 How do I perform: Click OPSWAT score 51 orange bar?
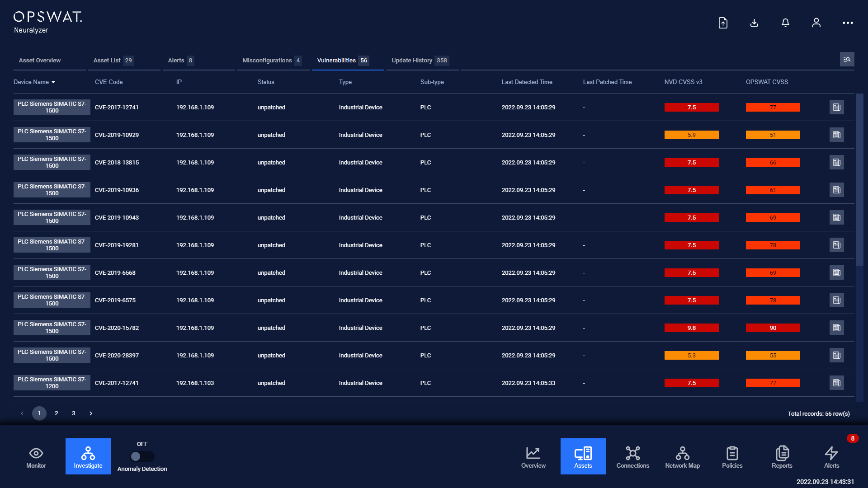[x=773, y=135]
